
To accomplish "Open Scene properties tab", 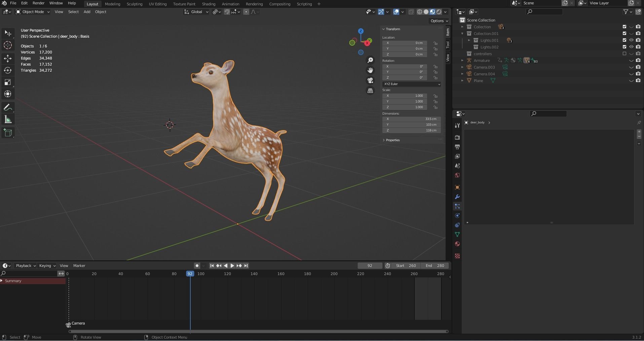I will coord(457,166).
